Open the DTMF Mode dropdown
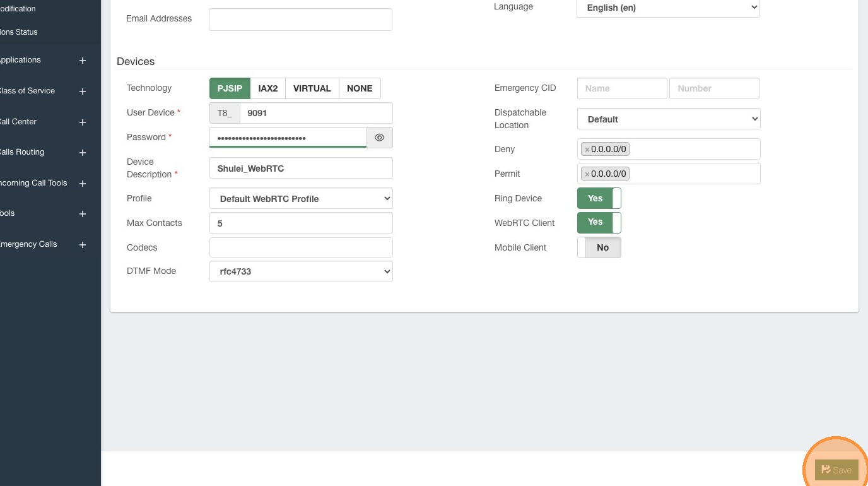 coord(301,271)
